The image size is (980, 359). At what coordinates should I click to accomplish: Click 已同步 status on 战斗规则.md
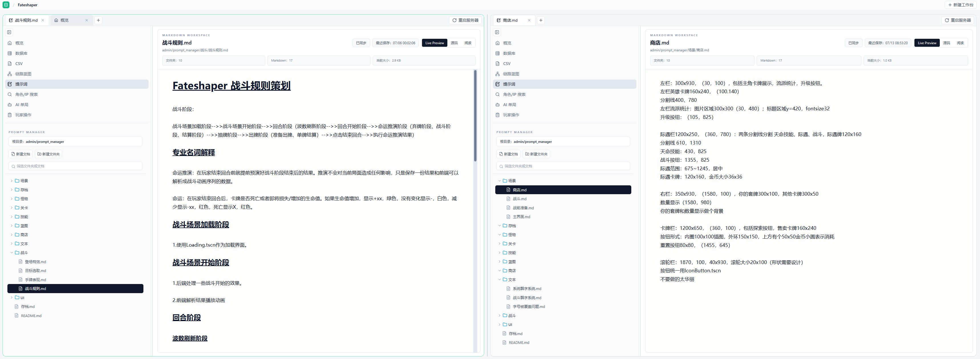(361, 43)
